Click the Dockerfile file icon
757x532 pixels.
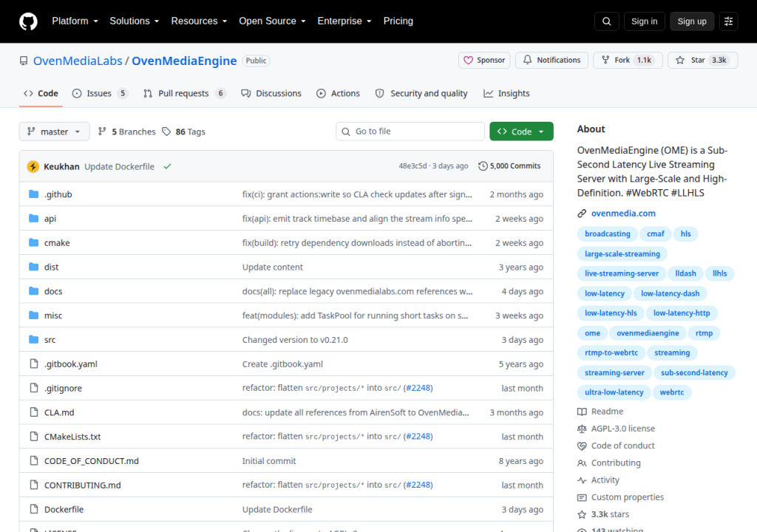click(x=33, y=509)
